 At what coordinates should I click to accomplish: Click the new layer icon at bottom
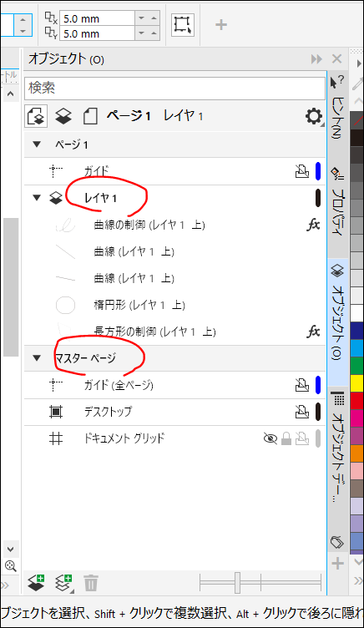36,583
